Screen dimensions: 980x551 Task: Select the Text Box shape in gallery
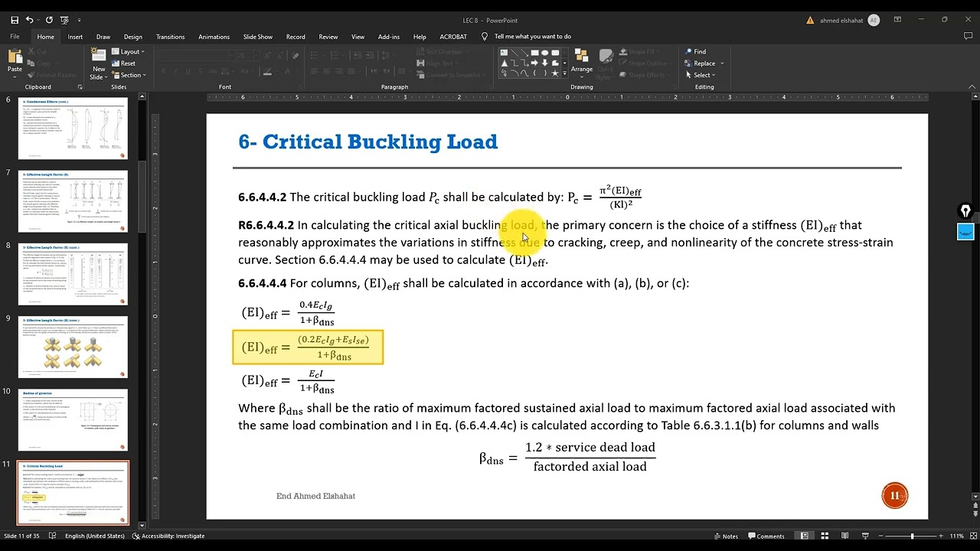(504, 53)
